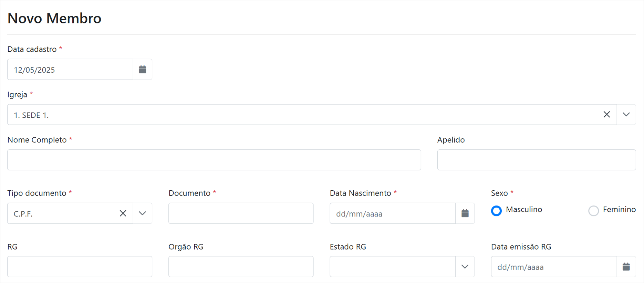The width and height of the screenshot is (644, 283).
Task: Open Data Nascimento calendar picker
Action: [x=465, y=213]
